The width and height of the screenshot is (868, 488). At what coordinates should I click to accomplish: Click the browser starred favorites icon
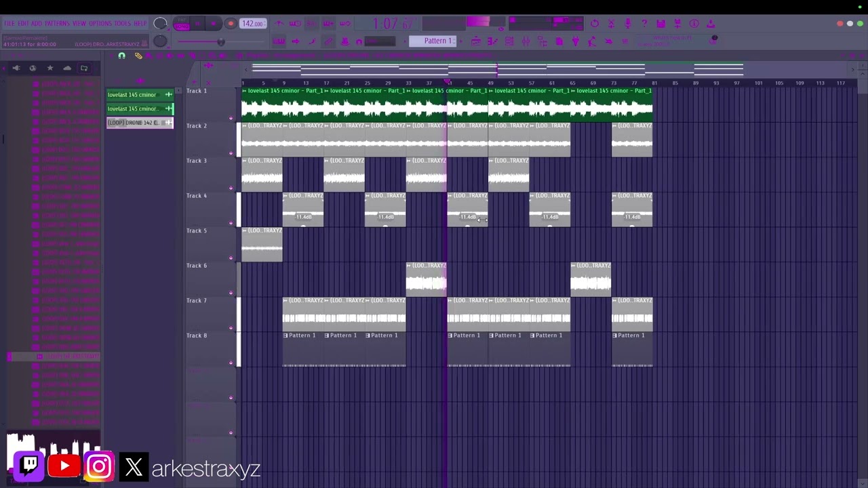50,68
